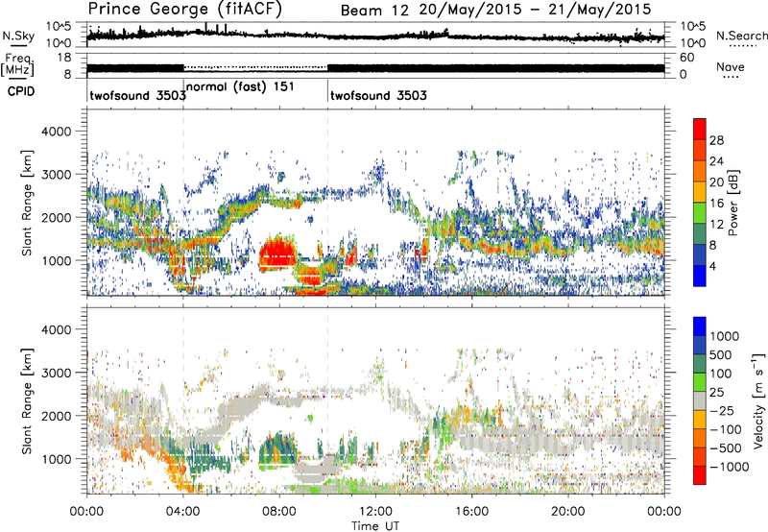This screenshot has width=768, height=532.
Task: Click the 'Nave' legend label
Action: point(731,66)
